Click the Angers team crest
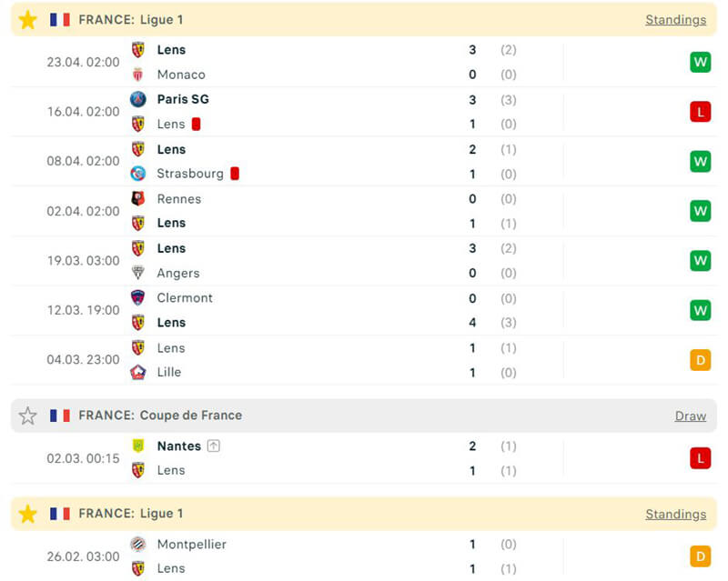 pos(138,273)
